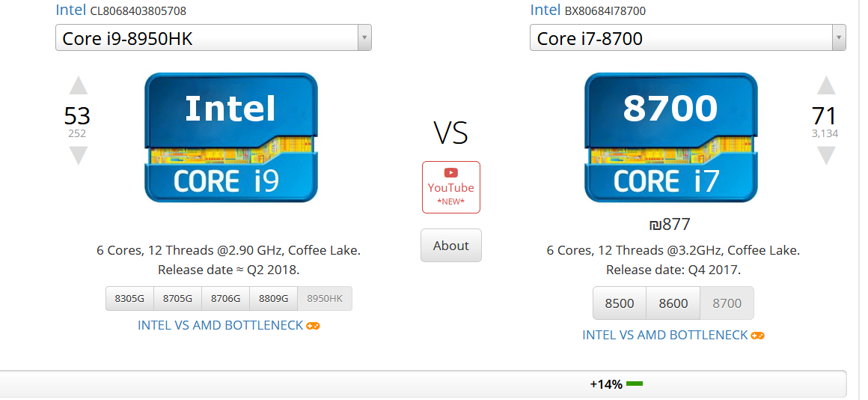Click gamepad icon beside right bottleneck link
This screenshot has width=868, height=400.
click(758, 336)
